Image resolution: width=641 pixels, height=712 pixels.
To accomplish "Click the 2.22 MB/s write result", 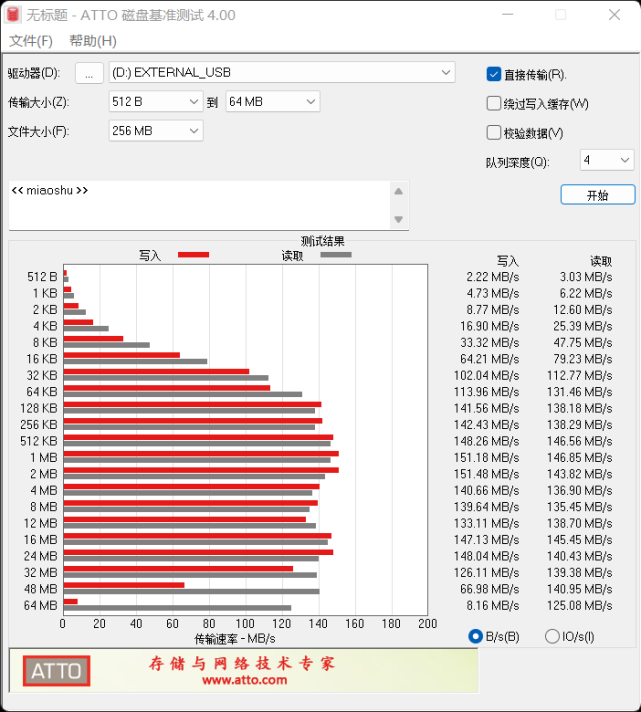I will tap(493, 277).
